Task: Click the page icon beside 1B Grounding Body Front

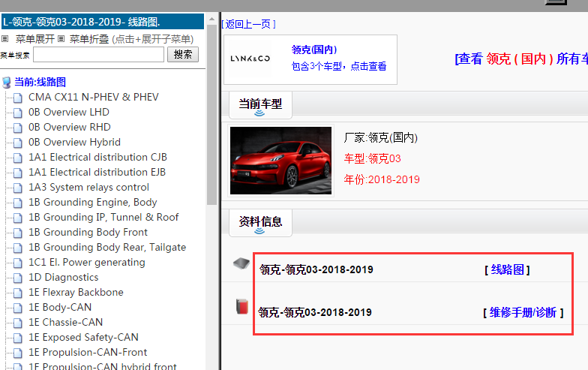Action: [x=18, y=233]
